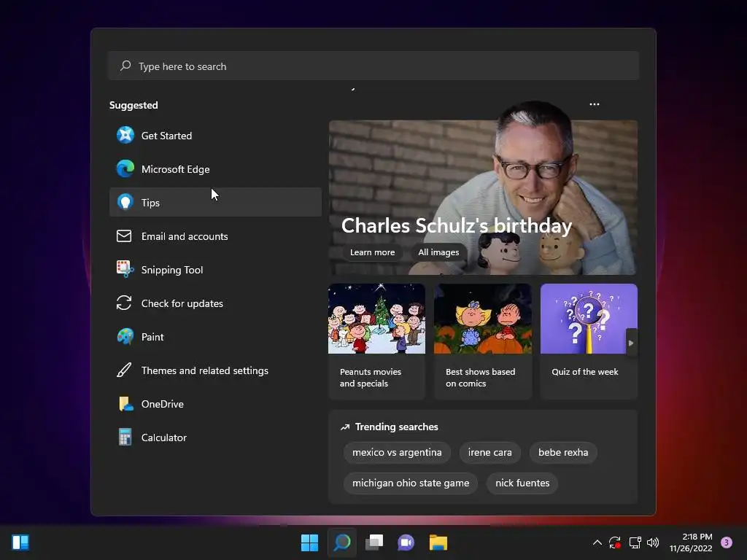Select Microsoft Edge label in suggestions
Viewport: 747px width, 560px height.
175,169
